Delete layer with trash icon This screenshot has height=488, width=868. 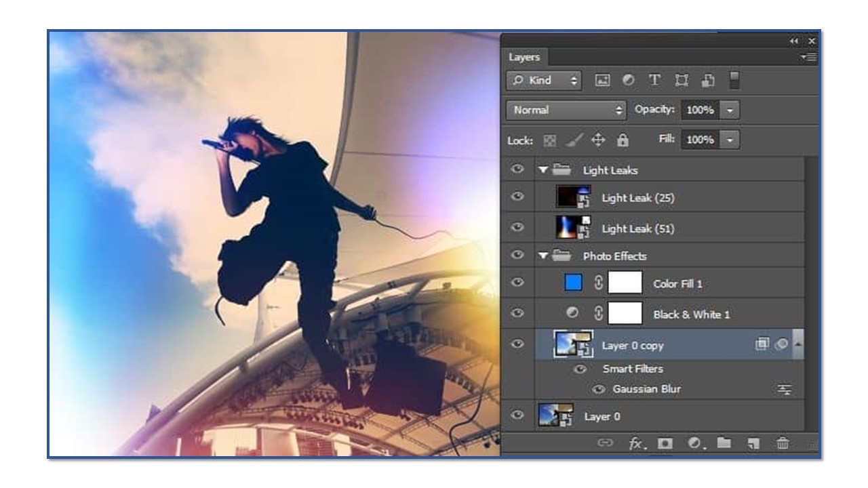click(783, 443)
